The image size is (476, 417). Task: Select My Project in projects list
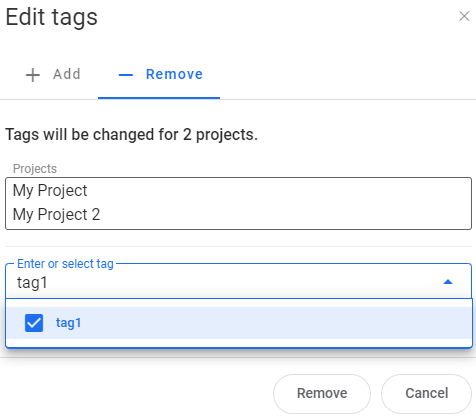(50, 191)
